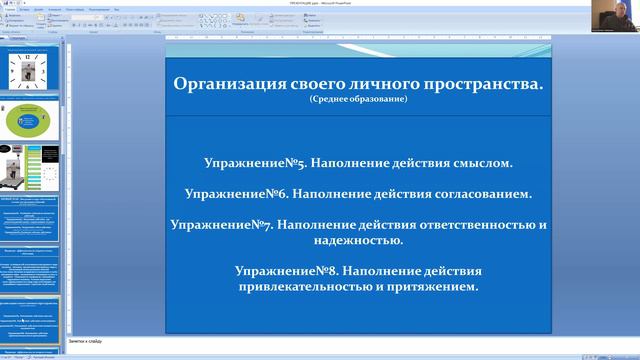This screenshot has height=360, width=640.
Task: Click the Cut (Вырезать) command
Action: [x=13, y=15]
